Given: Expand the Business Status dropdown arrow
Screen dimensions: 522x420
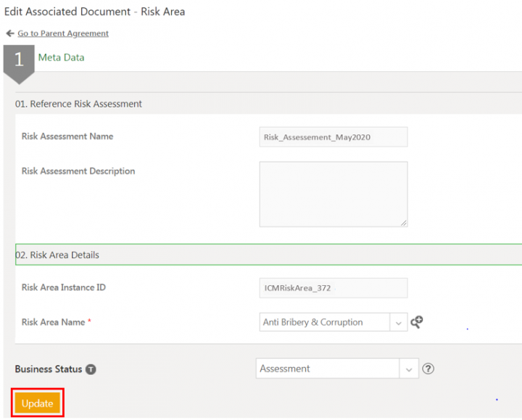Looking at the screenshot, I should pyautogui.click(x=409, y=368).
